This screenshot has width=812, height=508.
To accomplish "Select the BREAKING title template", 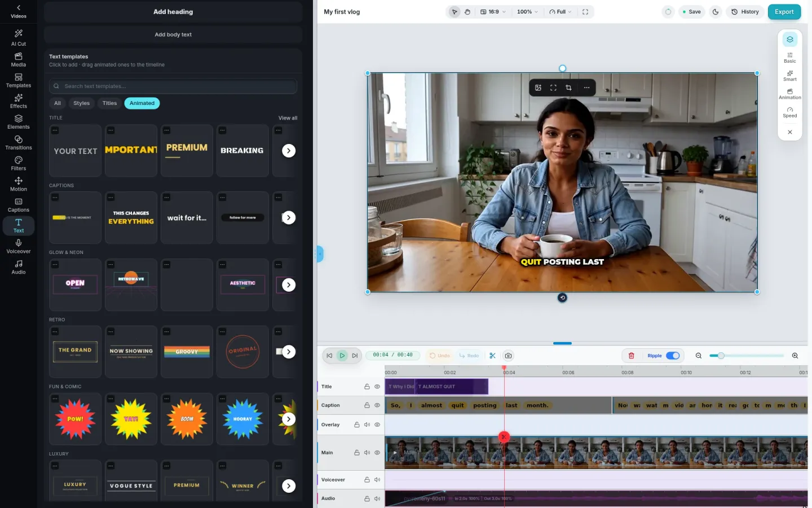I will point(242,151).
